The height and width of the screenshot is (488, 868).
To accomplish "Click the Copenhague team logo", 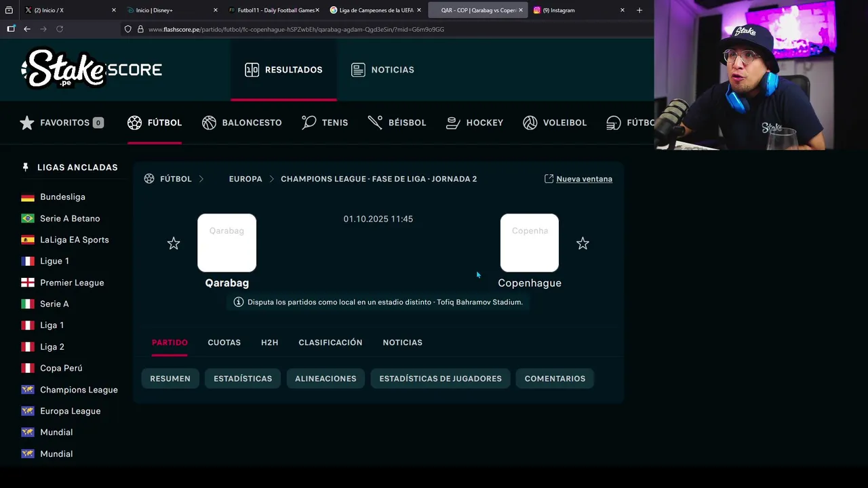I will [x=530, y=243].
